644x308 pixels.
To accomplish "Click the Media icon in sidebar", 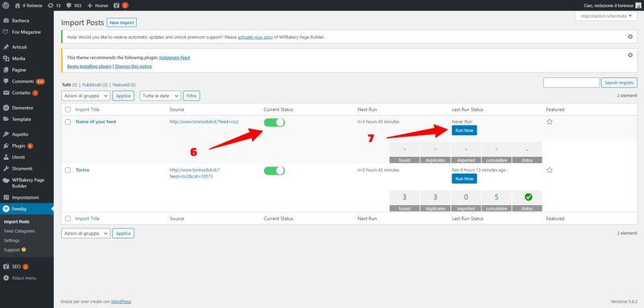I will click(x=6, y=59).
